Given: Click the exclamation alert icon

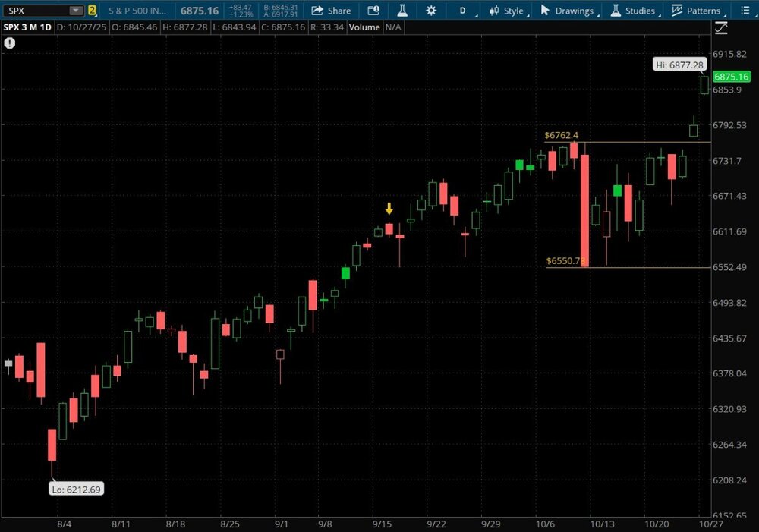Looking at the screenshot, I should (x=9, y=43).
